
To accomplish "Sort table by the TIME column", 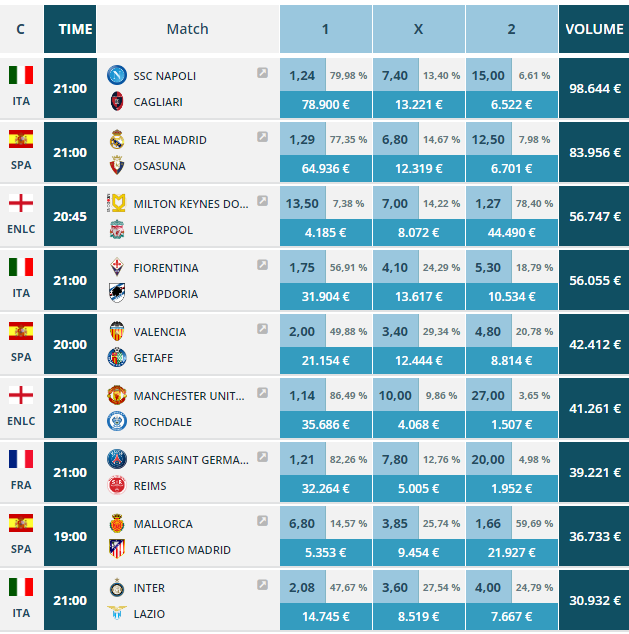I will click(75, 29).
